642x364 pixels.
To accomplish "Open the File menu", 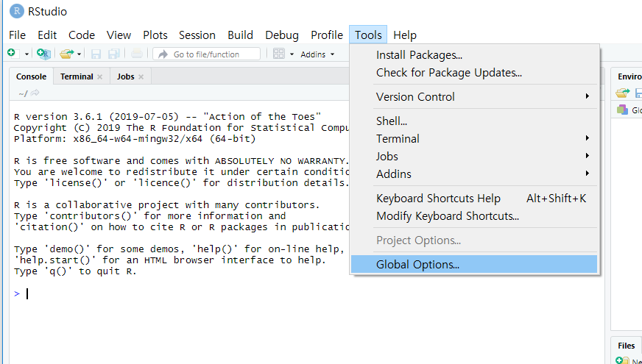I will (17, 35).
